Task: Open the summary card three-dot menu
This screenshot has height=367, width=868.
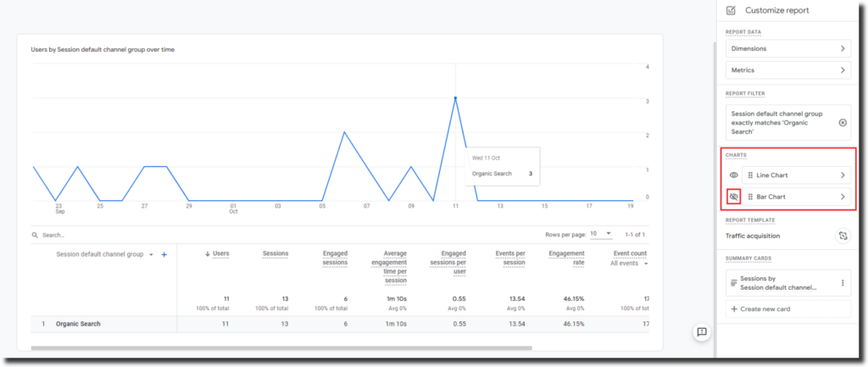Action: click(x=842, y=283)
